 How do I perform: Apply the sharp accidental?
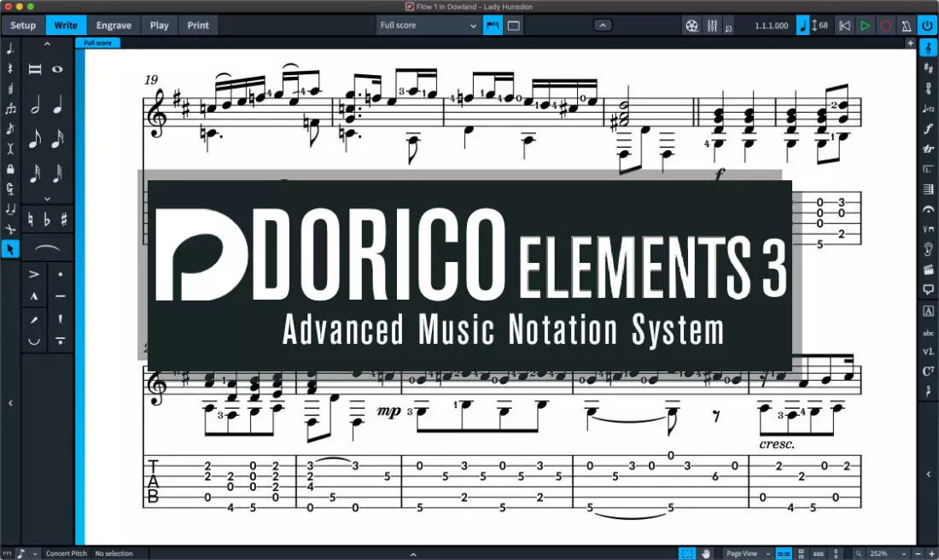pos(63,219)
